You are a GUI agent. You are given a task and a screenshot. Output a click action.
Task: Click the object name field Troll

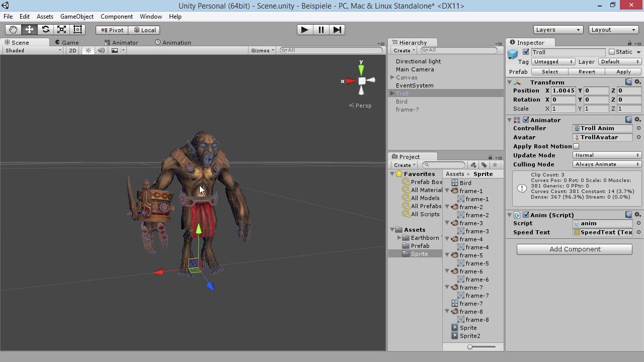(x=569, y=52)
